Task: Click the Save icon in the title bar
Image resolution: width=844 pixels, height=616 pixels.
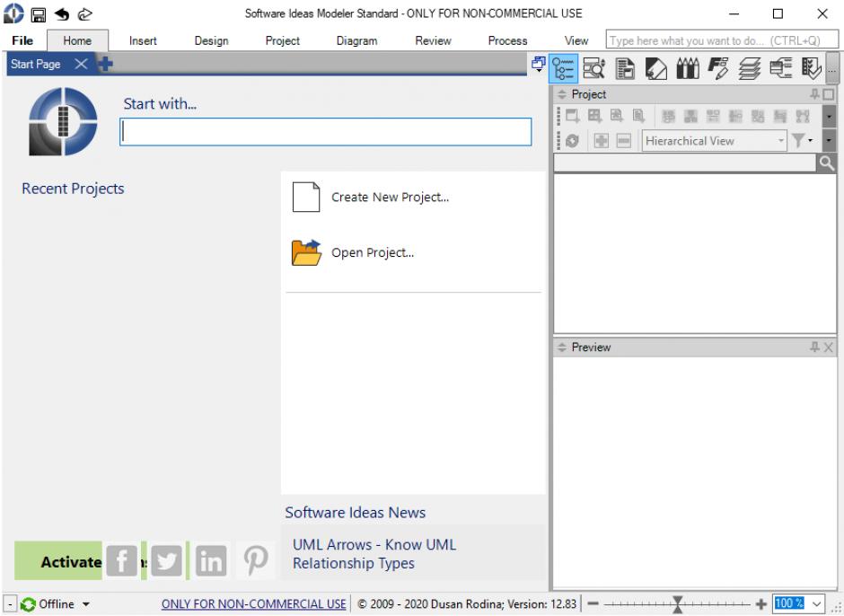Action: (x=39, y=14)
